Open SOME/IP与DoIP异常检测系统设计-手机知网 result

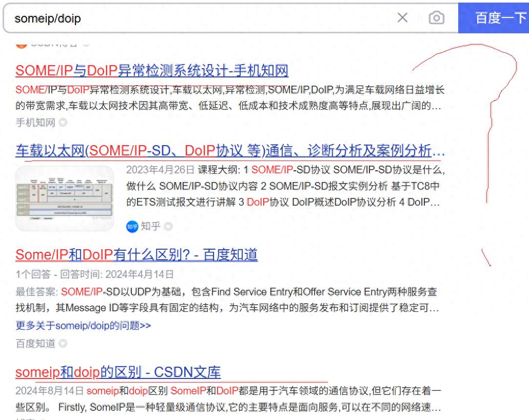tap(152, 71)
